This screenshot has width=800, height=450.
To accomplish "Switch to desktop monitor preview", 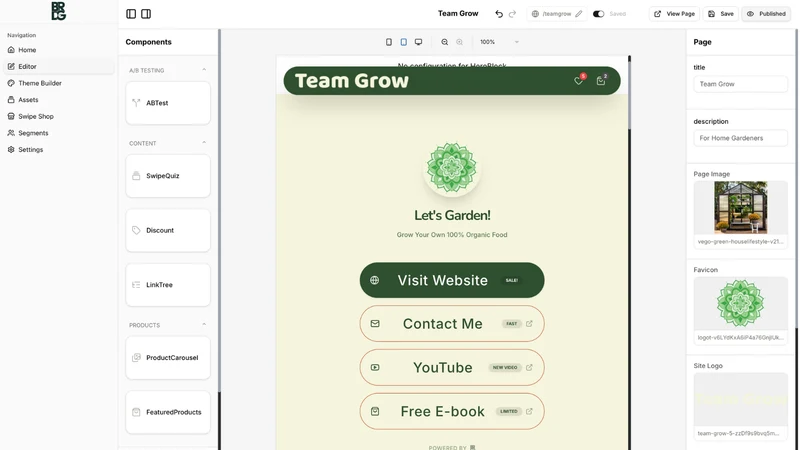I will [418, 42].
